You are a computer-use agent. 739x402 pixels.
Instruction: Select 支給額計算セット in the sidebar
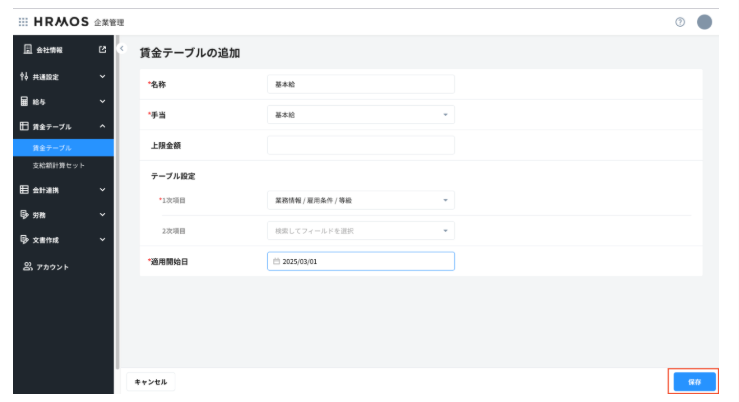click(x=59, y=165)
